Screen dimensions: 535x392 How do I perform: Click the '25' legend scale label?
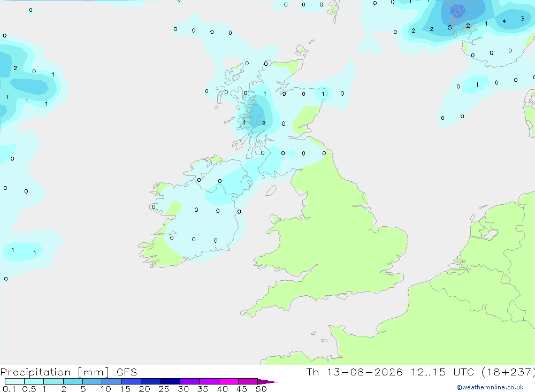[164, 389]
